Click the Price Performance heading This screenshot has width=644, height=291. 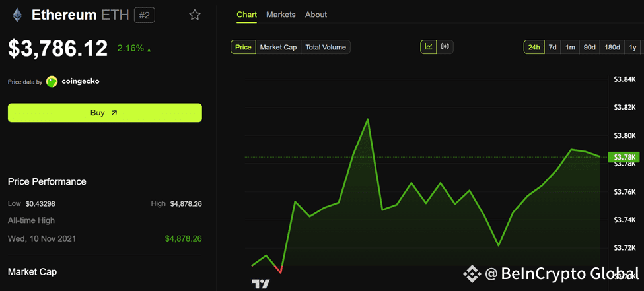[x=48, y=181]
